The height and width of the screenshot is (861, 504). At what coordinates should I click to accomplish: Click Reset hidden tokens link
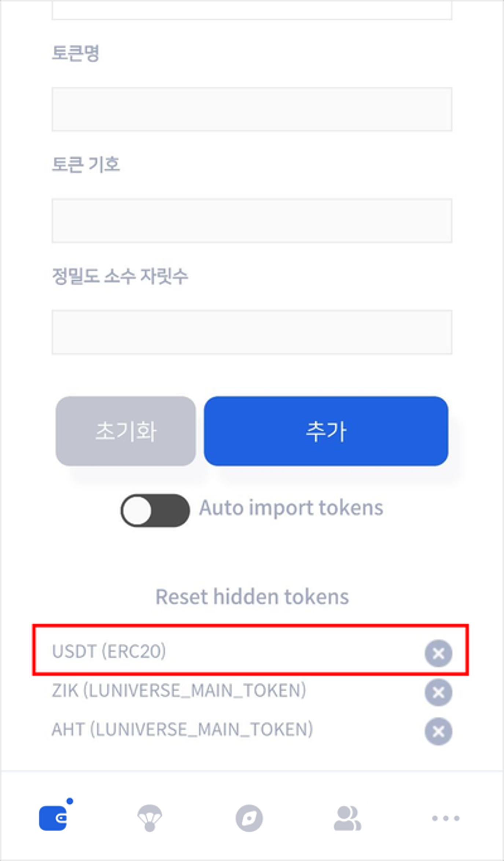click(x=252, y=597)
